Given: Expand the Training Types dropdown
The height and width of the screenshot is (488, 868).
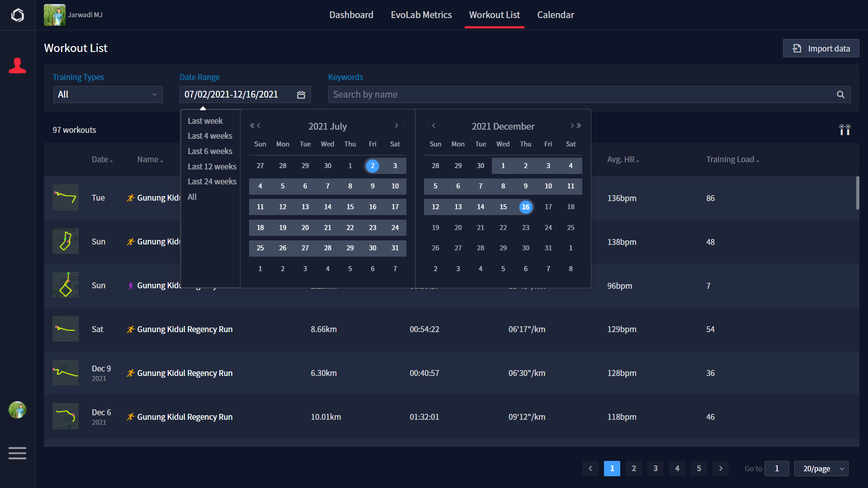Looking at the screenshot, I should 108,95.
